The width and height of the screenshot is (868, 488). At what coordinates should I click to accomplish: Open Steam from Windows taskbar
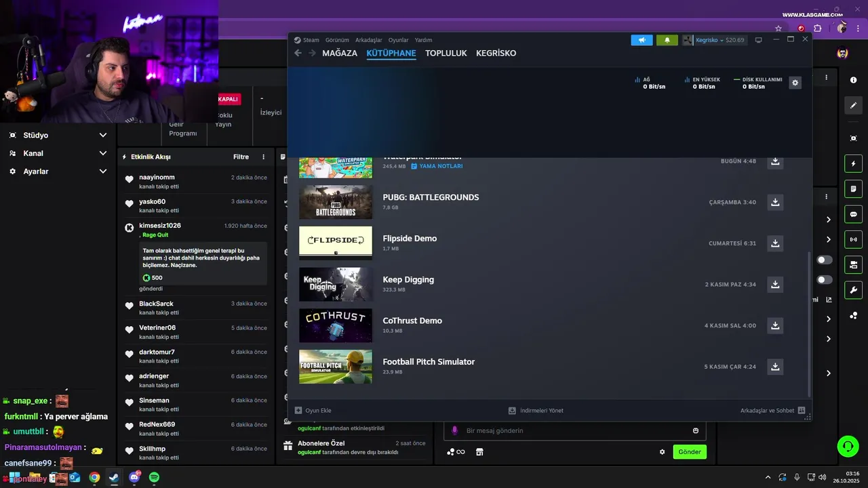(x=114, y=477)
